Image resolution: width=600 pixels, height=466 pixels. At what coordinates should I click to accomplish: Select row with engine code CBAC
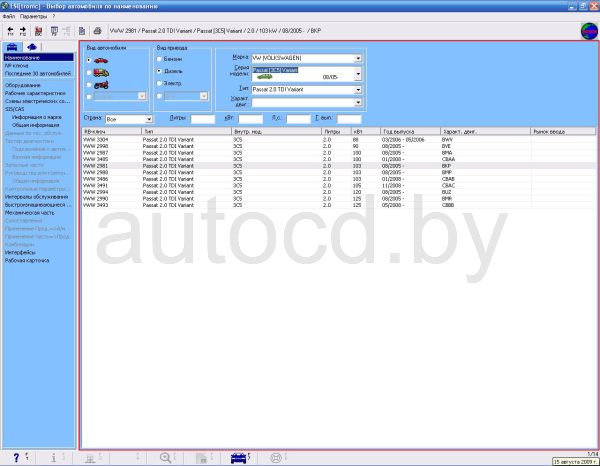[x=339, y=186]
